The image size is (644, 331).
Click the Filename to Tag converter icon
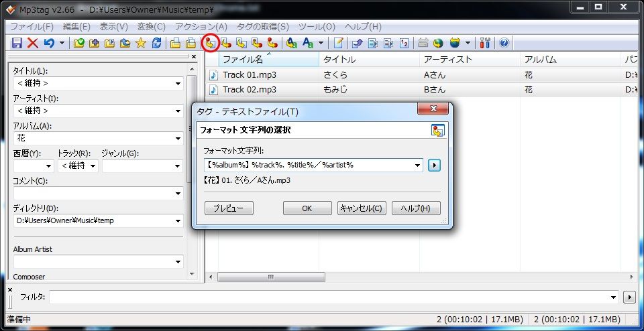pos(225,43)
